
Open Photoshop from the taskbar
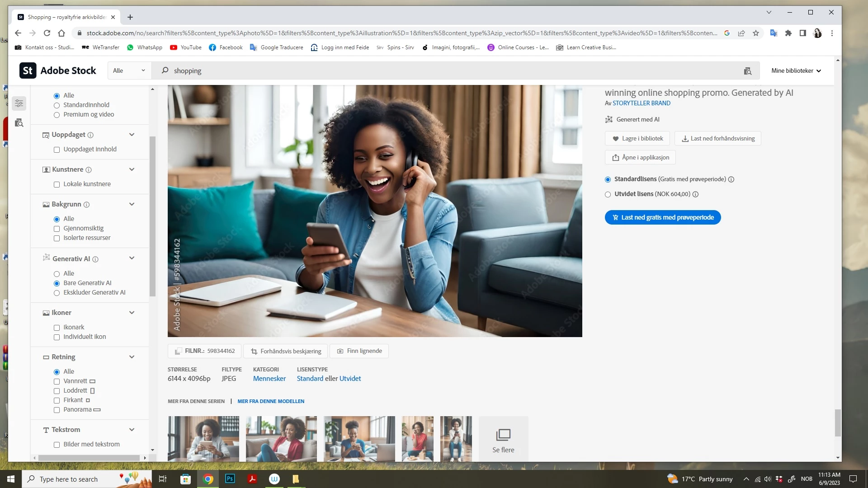tap(230, 479)
